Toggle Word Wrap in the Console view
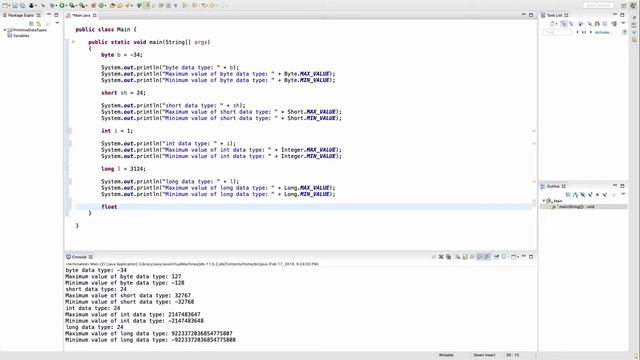The height and width of the screenshot is (360, 640). coord(472,257)
